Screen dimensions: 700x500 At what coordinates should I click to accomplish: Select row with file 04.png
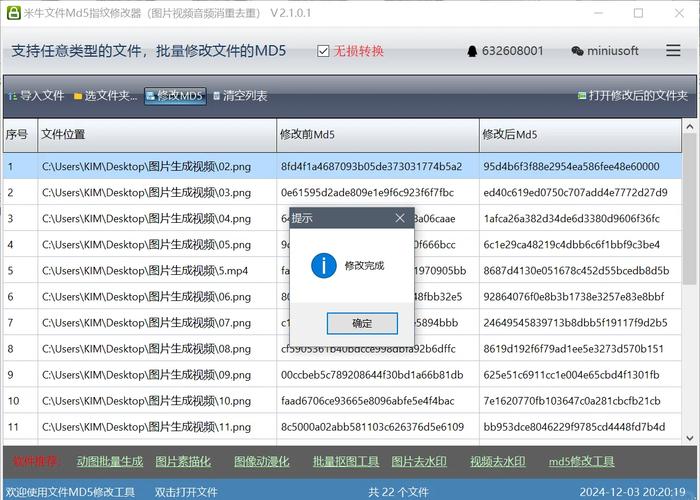342,218
